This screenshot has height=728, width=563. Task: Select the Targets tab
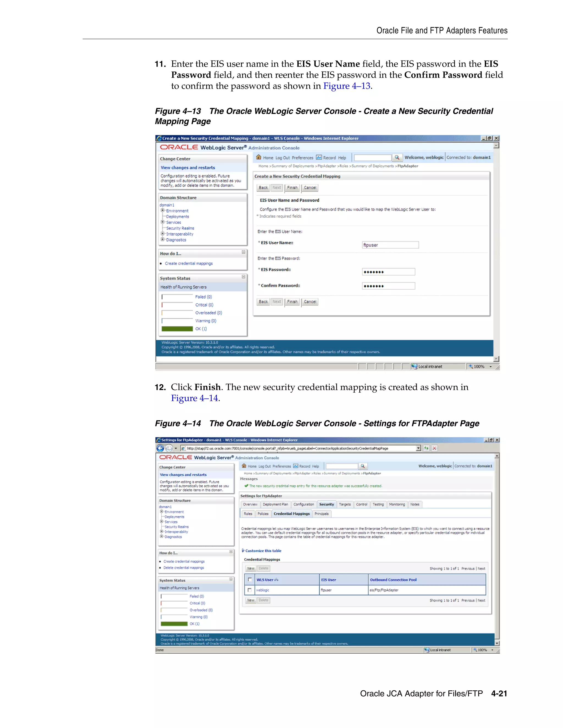click(x=345, y=504)
